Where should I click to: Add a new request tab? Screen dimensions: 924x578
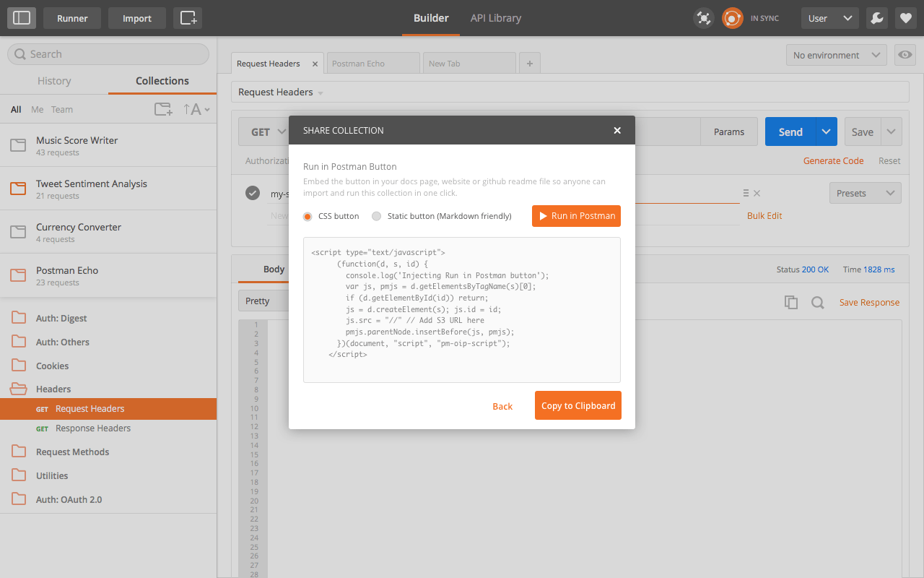529,64
